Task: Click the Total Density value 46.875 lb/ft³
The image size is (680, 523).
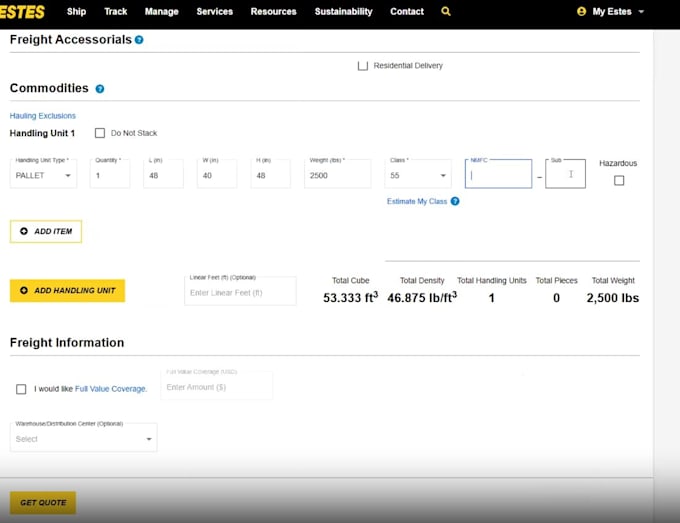Action: 422,298
